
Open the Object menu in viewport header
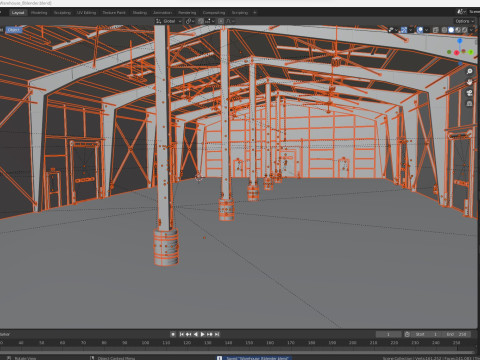[x=13, y=30]
